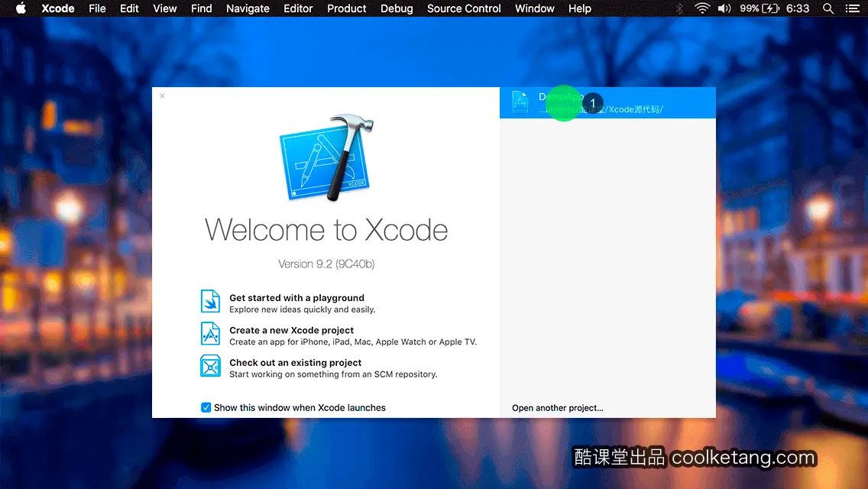Open the Find menu

[x=202, y=8]
